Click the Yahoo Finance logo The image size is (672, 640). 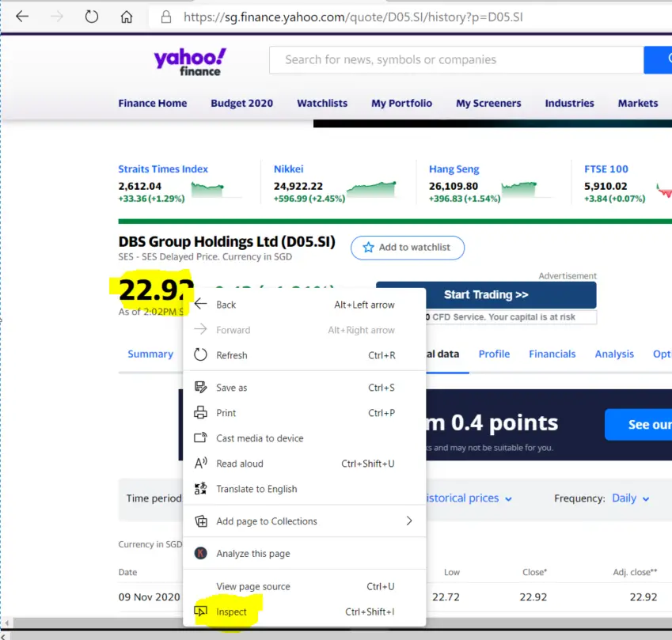tap(190, 62)
